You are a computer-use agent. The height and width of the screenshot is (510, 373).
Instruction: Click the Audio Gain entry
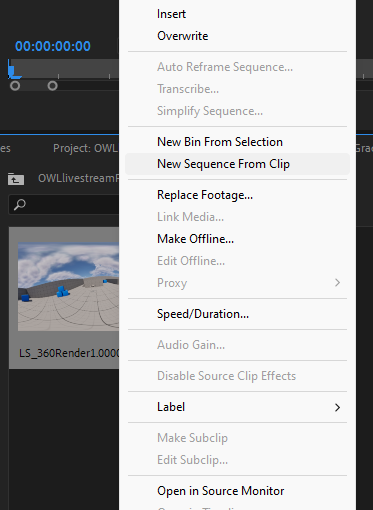point(191,345)
